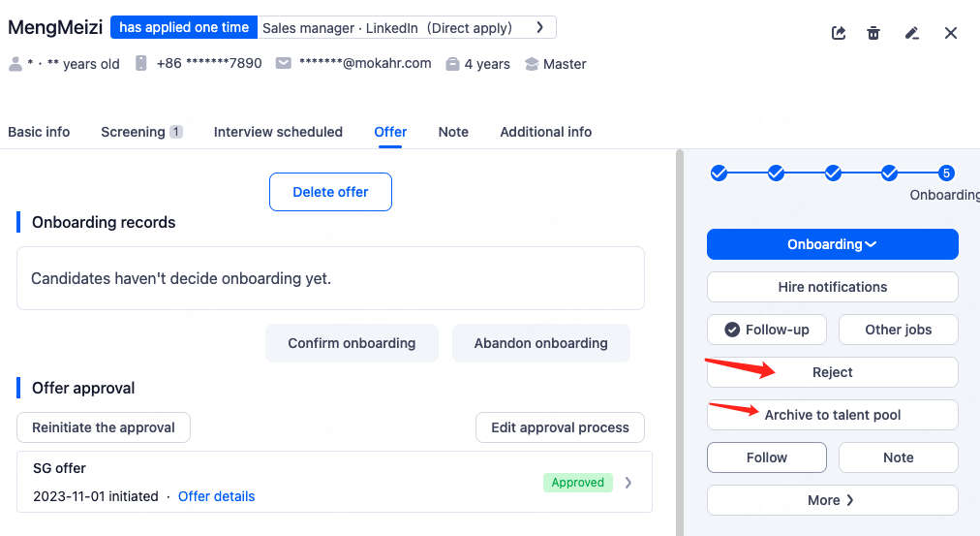Image resolution: width=980 pixels, height=536 pixels.
Task: Click the person age icon
Action: click(x=15, y=64)
